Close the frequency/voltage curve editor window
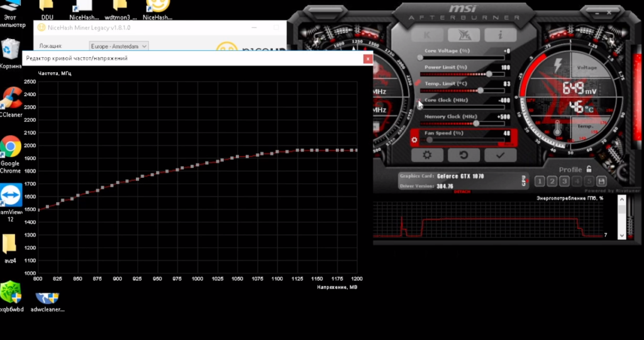 click(367, 58)
